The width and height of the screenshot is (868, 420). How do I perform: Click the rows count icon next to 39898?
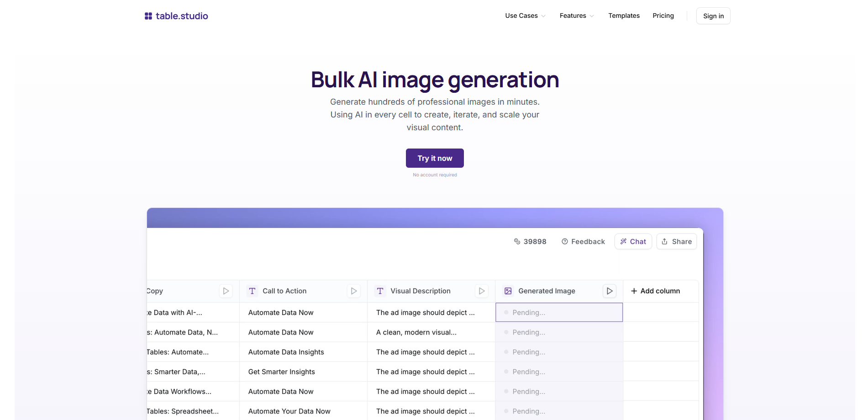click(x=517, y=241)
